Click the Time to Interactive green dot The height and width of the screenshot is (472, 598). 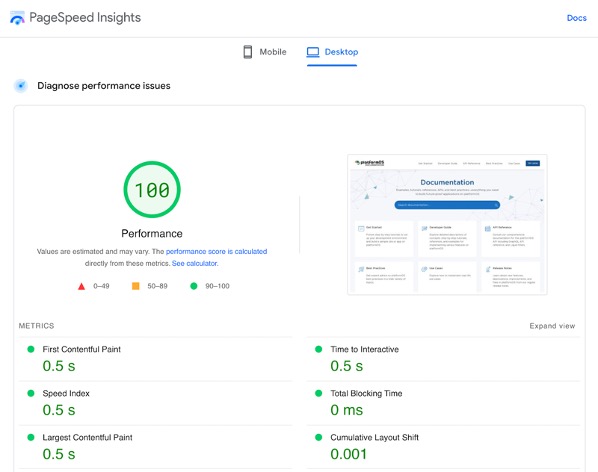pos(318,349)
